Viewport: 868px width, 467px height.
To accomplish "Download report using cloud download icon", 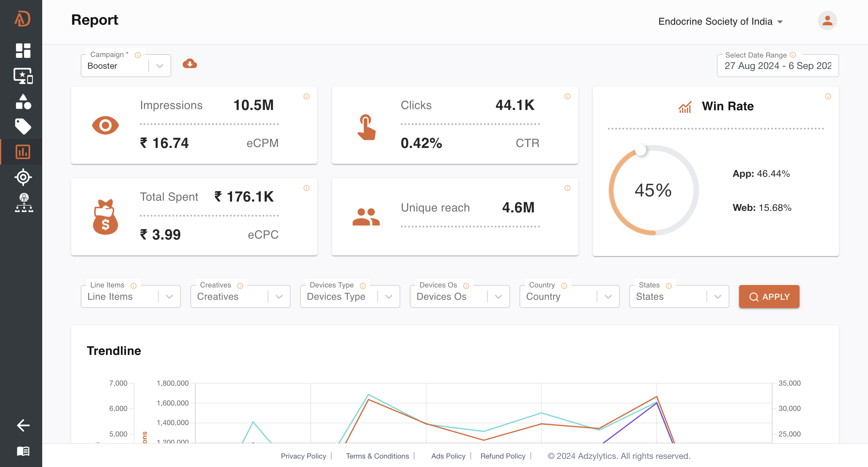I will [190, 63].
